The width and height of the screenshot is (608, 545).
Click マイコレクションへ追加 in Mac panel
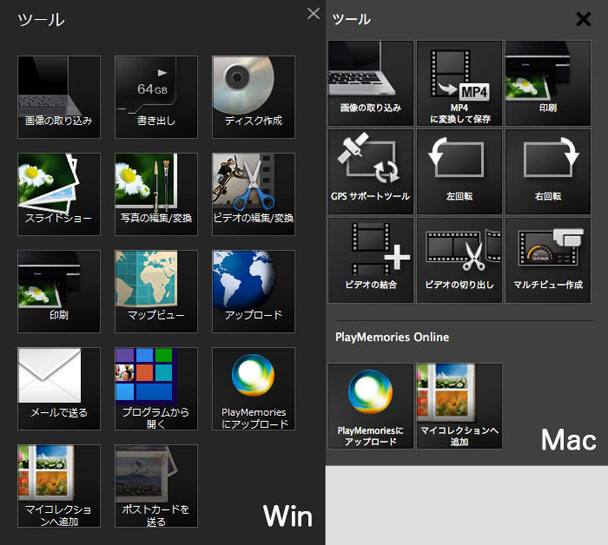(x=459, y=406)
